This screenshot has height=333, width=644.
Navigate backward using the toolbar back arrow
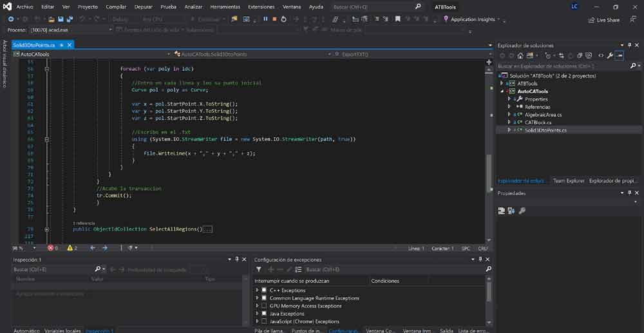pyautogui.click(x=10, y=19)
